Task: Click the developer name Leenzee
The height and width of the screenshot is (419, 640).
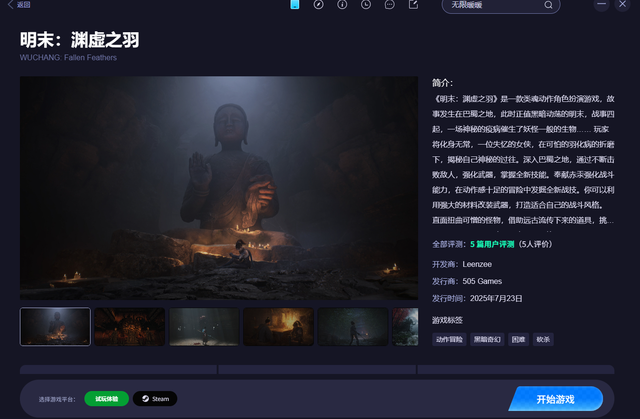Action: tap(477, 264)
